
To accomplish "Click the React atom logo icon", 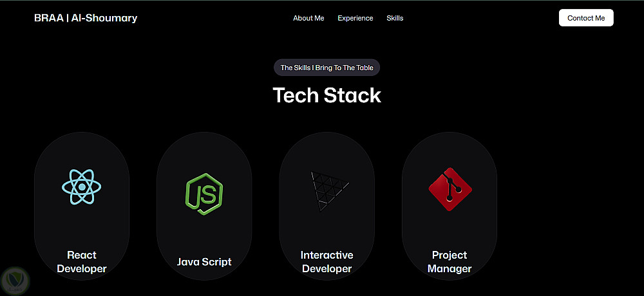I will pyautogui.click(x=82, y=187).
